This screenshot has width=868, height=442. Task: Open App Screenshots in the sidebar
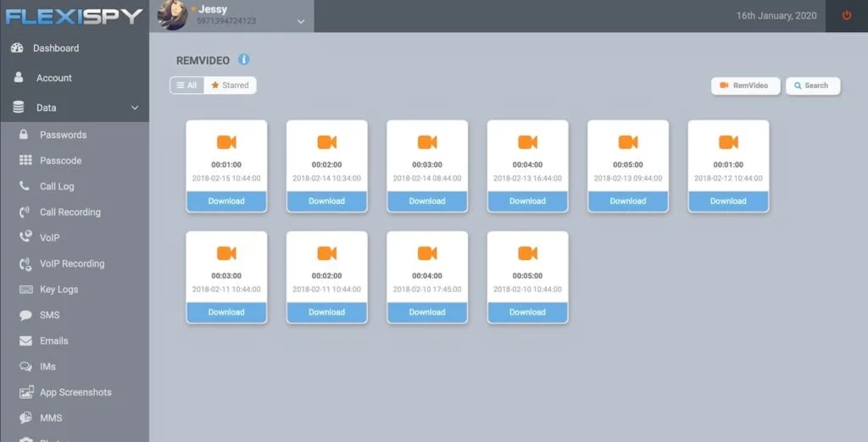pyautogui.click(x=75, y=392)
